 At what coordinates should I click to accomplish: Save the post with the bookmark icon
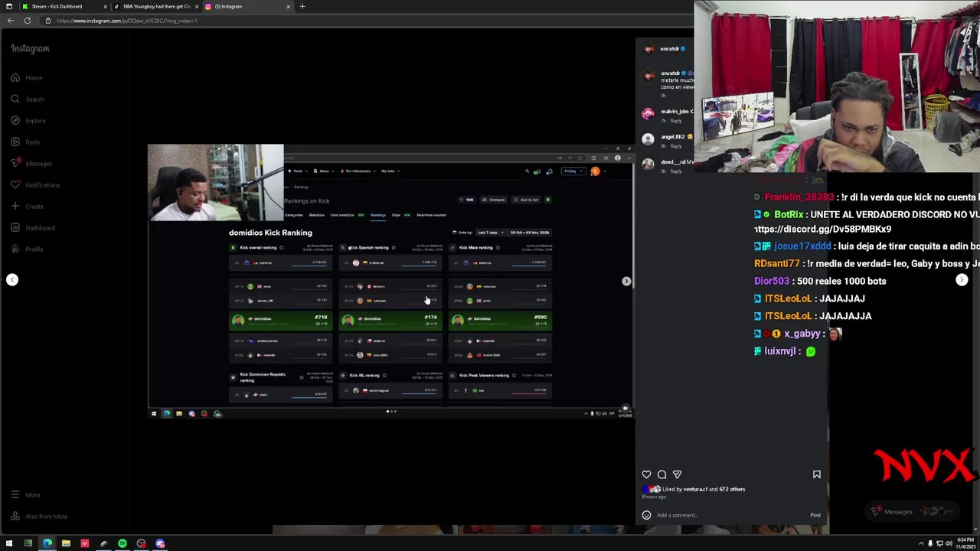[x=816, y=474]
